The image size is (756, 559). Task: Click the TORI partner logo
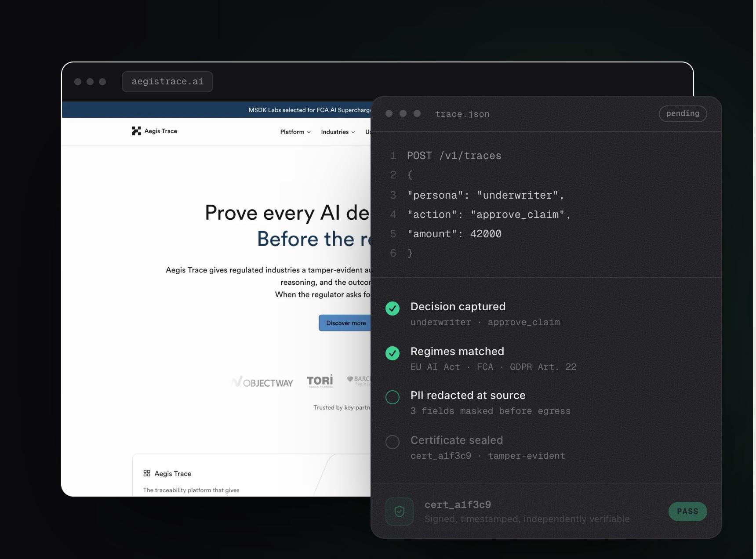pos(320,381)
